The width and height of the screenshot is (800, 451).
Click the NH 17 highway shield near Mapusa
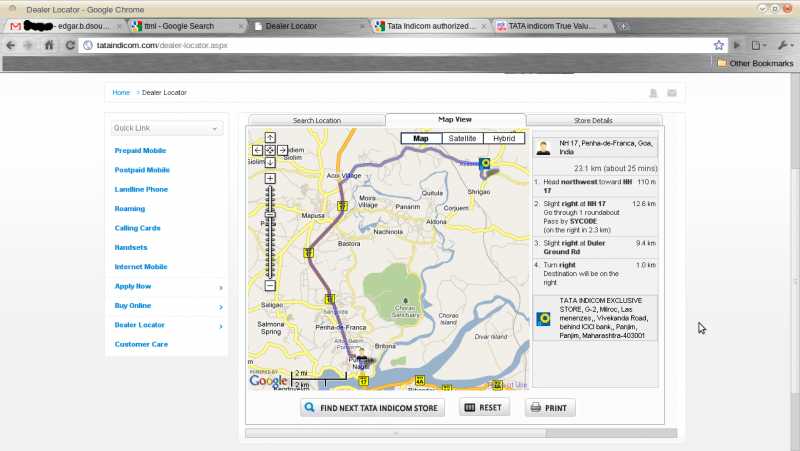point(342,206)
